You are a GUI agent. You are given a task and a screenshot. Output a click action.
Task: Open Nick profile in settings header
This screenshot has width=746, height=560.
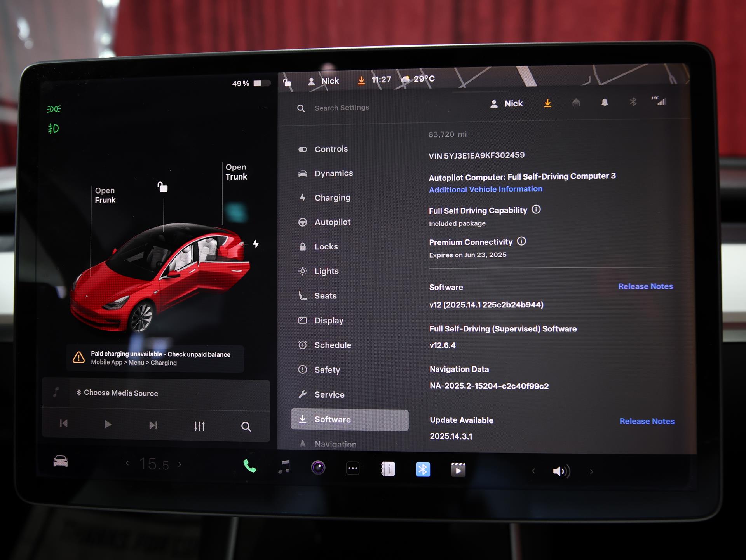(506, 104)
